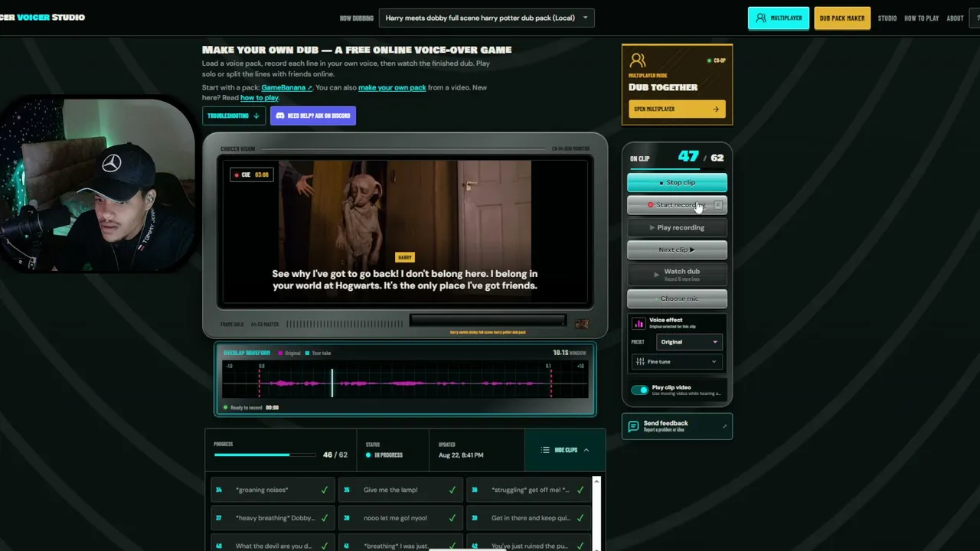Screen dimensions: 980x551
Task: Click the Send feedback external arrow icon
Action: [724, 426]
